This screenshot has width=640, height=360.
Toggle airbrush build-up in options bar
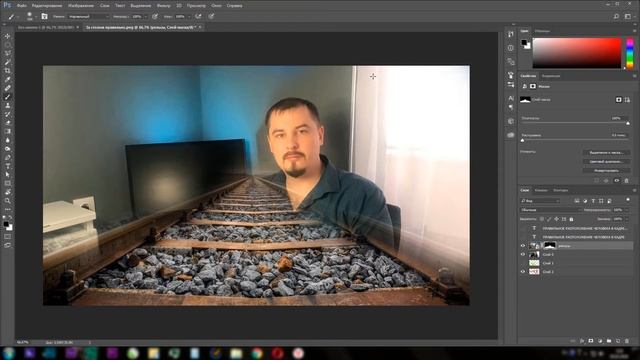pos(198,16)
